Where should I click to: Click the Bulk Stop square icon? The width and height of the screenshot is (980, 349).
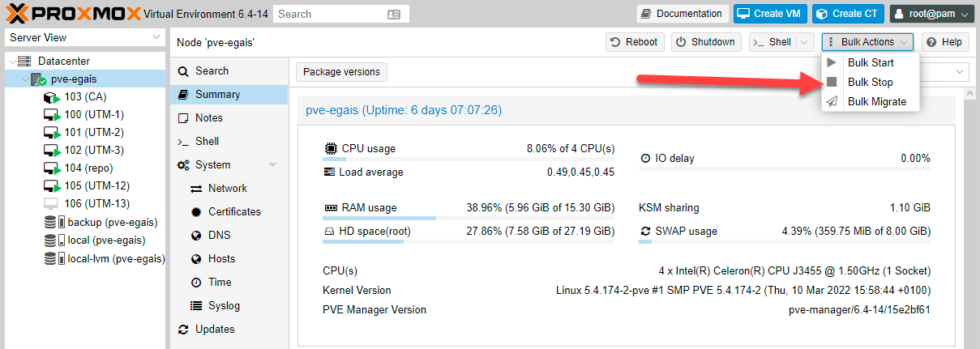pyautogui.click(x=832, y=82)
